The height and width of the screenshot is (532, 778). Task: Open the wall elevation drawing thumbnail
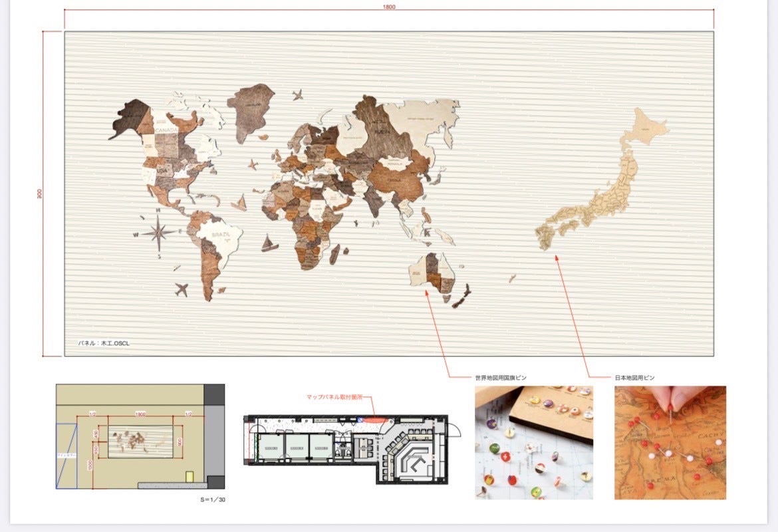pyautogui.click(x=140, y=436)
